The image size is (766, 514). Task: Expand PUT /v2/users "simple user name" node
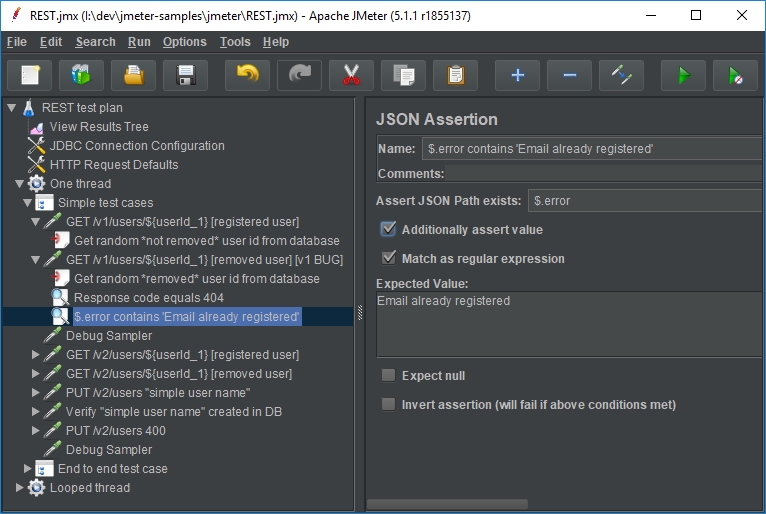coord(36,393)
